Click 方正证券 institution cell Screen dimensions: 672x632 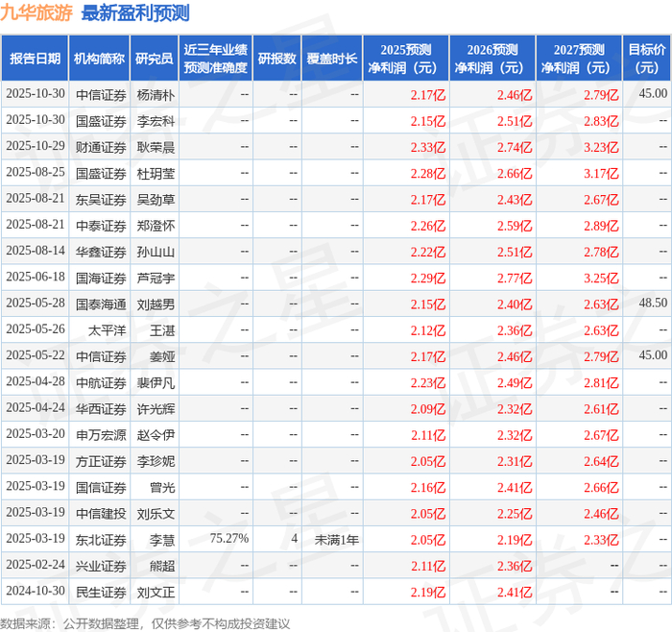101,461
